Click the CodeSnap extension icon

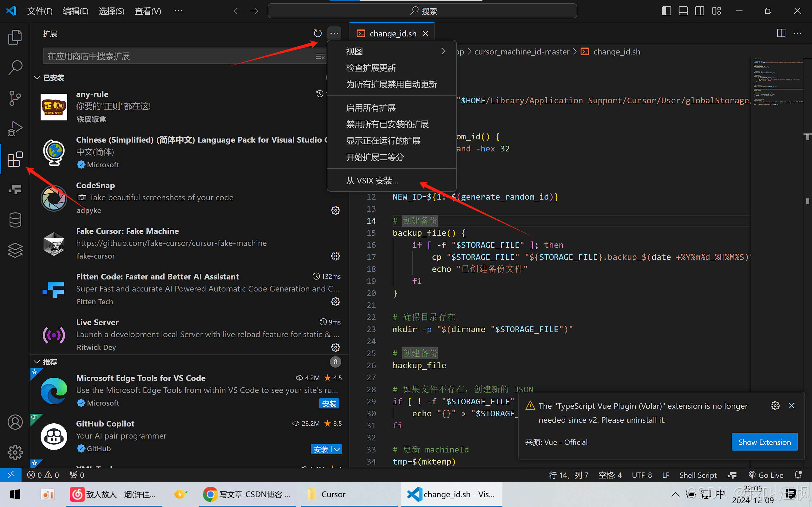click(x=53, y=197)
